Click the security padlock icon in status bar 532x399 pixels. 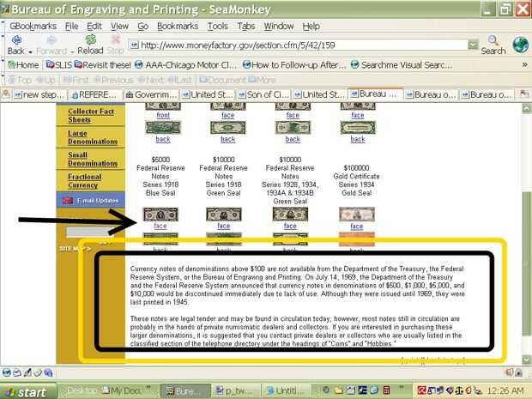click(x=519, y=372)
